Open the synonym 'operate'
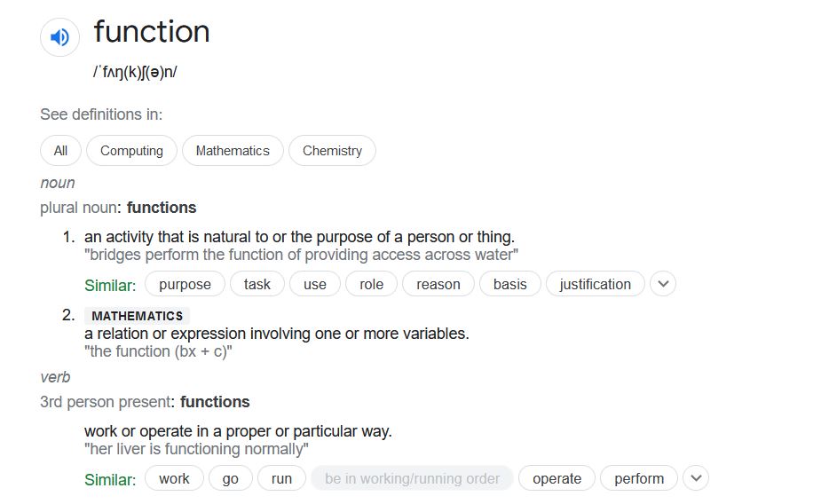 [557, 478]
